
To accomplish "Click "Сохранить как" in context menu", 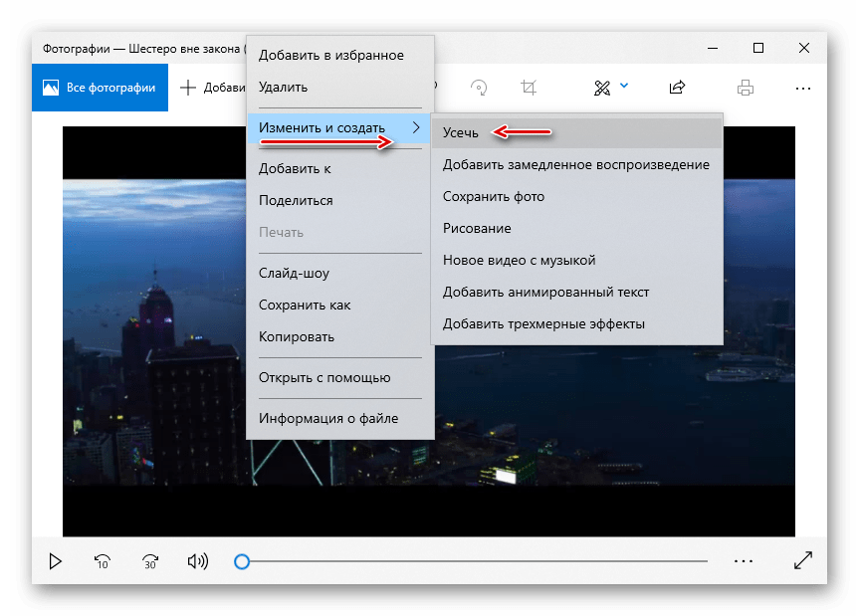I will pos(305,305).
